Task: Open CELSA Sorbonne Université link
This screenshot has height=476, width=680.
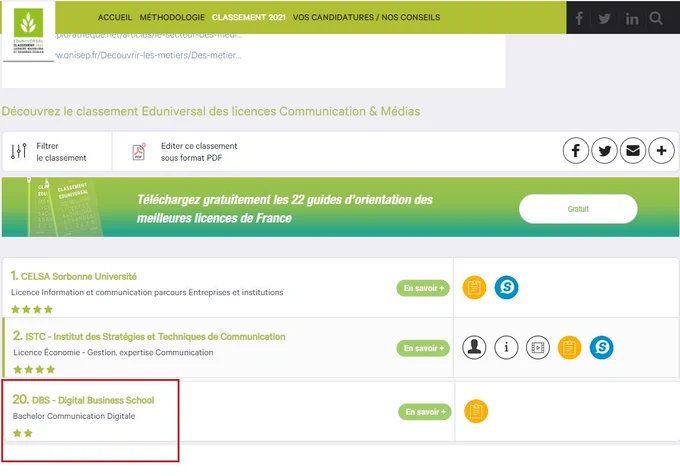Action: (x=78, y=276)
